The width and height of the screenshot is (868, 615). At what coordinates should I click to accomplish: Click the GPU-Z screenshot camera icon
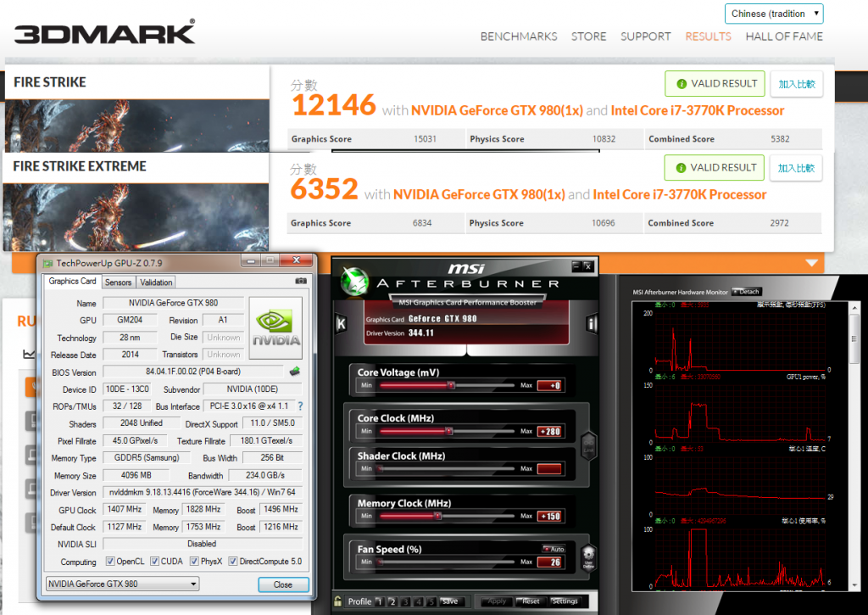point(301,281)
